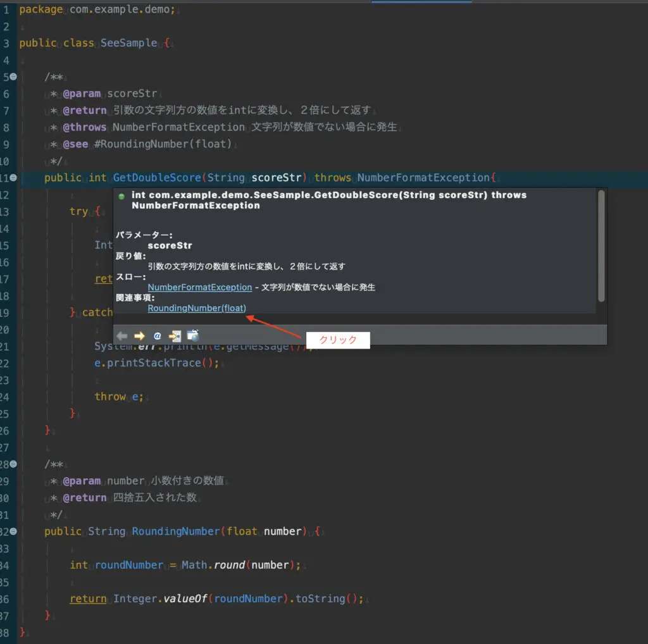Click the '@return' tag on line 30

pyautogui.click(x=84, y=498)
